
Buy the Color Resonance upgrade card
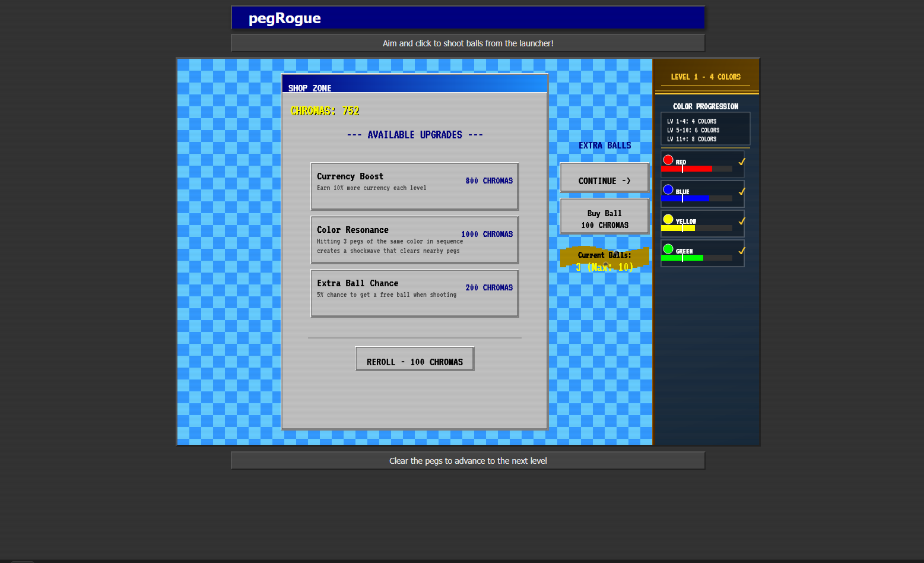[x=414, y=239]
